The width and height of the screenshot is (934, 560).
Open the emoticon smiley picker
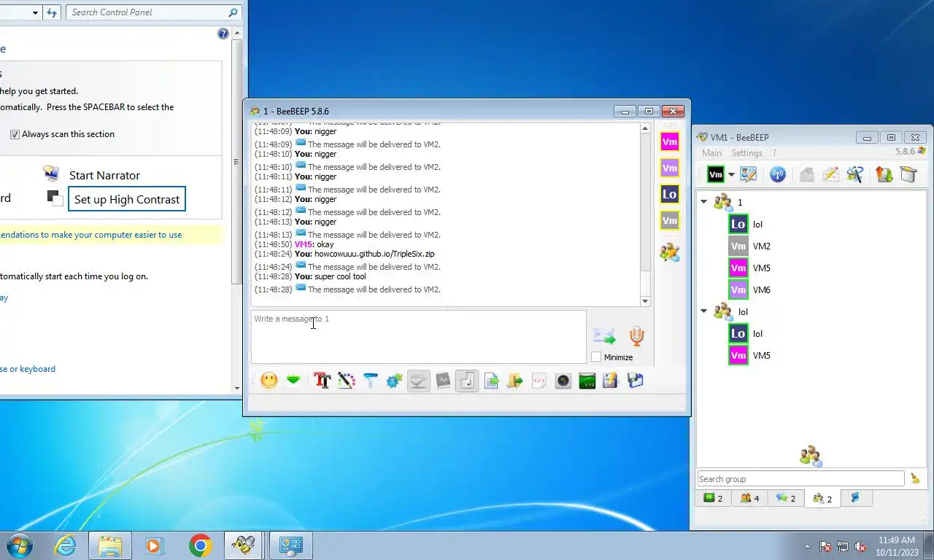(x=269, y=381)
